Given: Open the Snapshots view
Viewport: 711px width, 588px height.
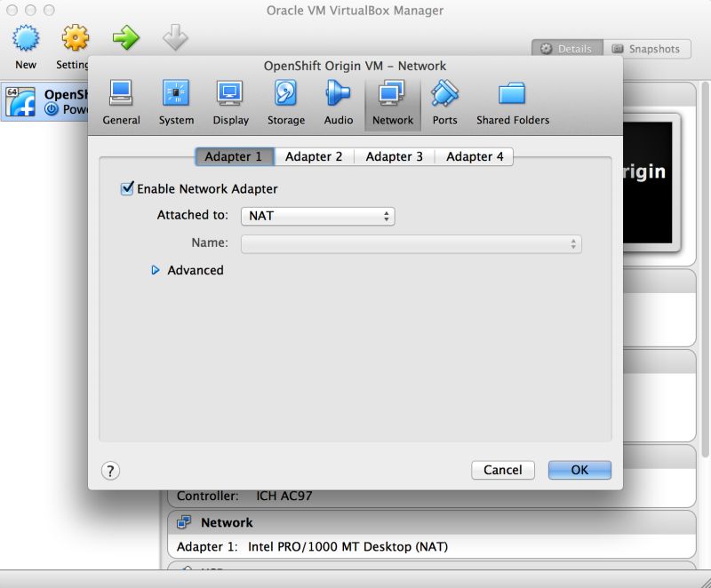Looking at the screenshot, I should (648, 49).
